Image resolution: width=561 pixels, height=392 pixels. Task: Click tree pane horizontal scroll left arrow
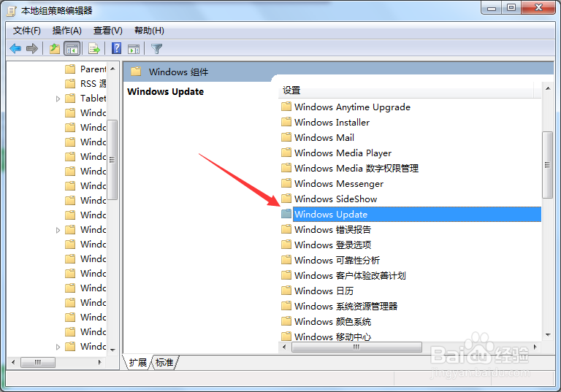pos(13,362)
